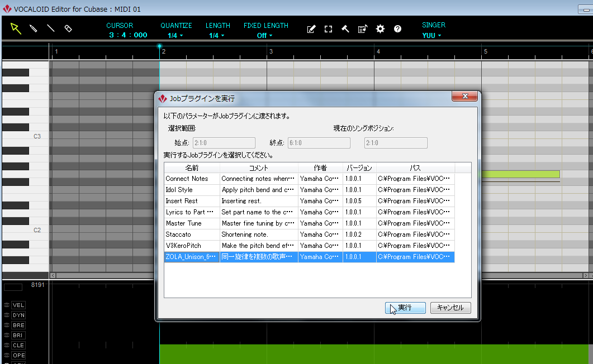Select the Master Tune plugin row

pyautogui.click(x=310, y=223)
